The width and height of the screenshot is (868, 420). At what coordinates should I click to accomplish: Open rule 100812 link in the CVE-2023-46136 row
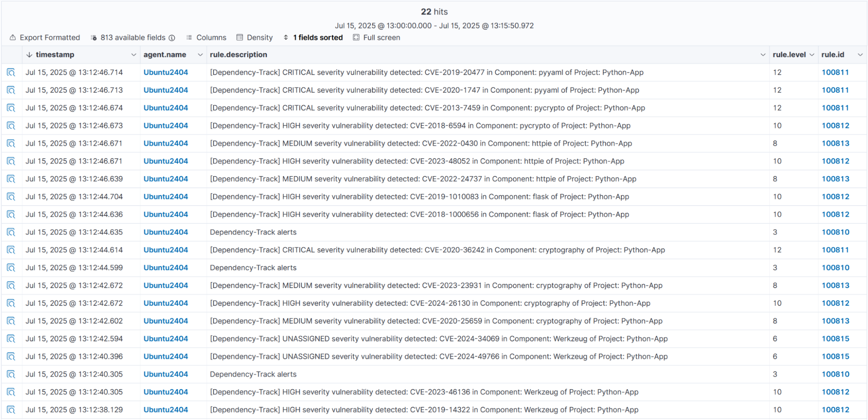(x=835, y=392)
